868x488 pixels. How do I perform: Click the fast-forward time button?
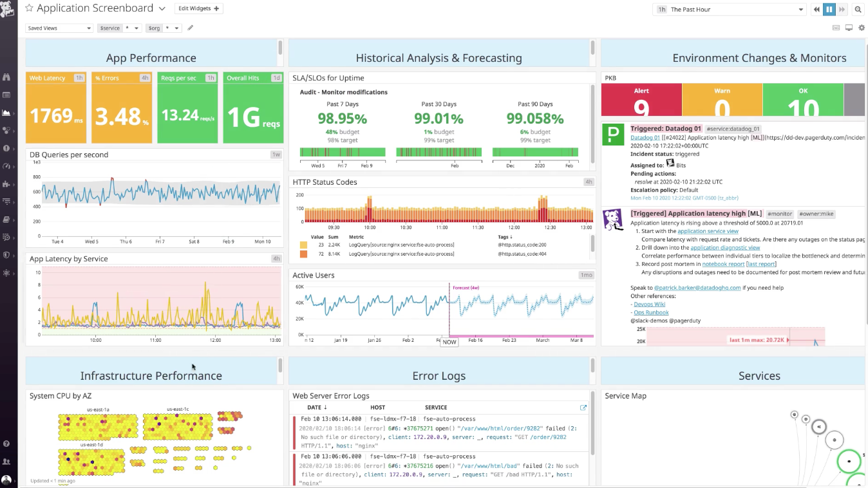click(x=842, y=10)
